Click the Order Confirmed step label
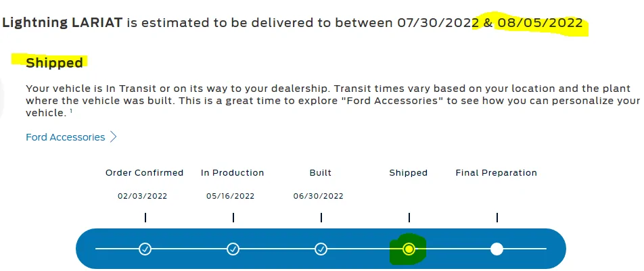 click(144, 173)
